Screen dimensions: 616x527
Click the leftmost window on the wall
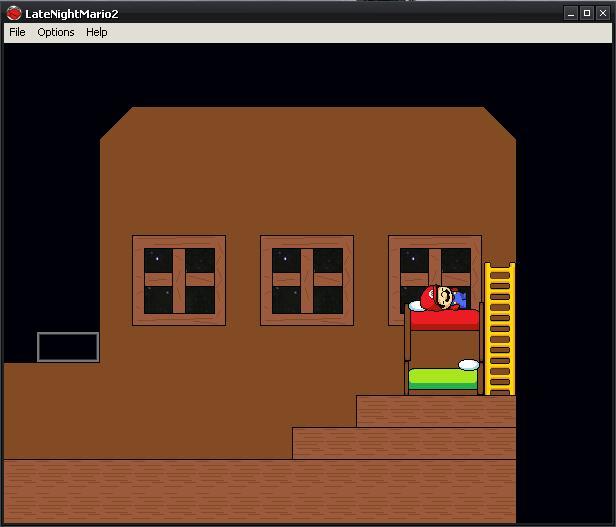point(179,281)
